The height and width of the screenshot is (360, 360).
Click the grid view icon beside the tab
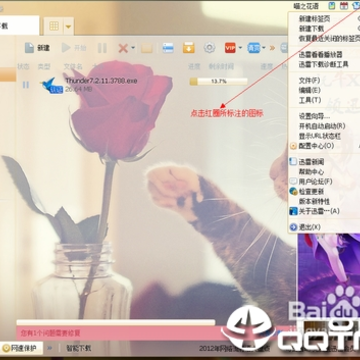click(x=54, y=26)
